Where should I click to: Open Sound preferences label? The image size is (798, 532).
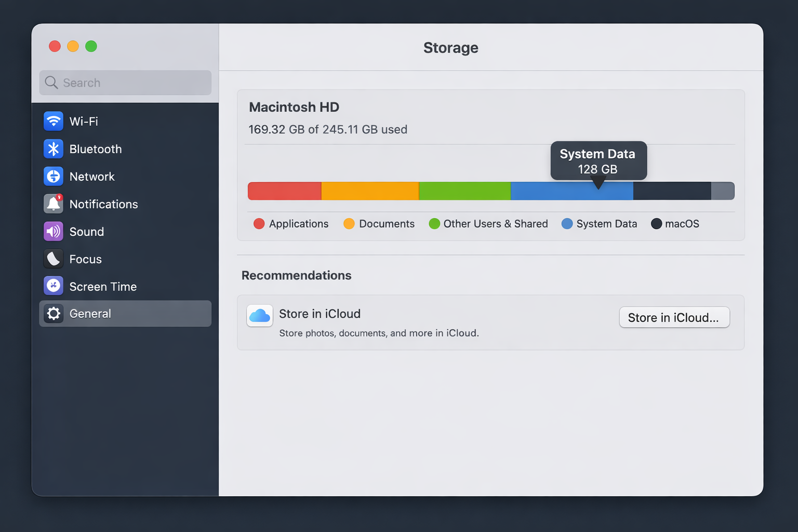(87, 232)
